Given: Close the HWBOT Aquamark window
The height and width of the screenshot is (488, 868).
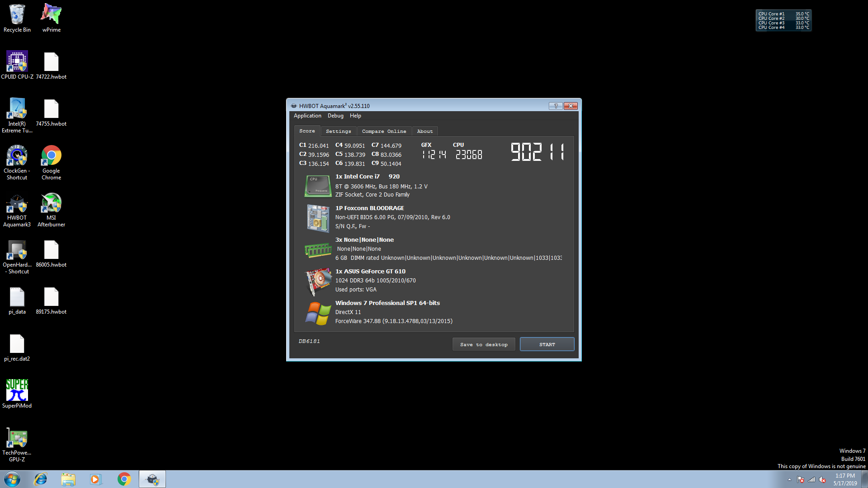Looking at the screenshot, I should pos(571,106).
